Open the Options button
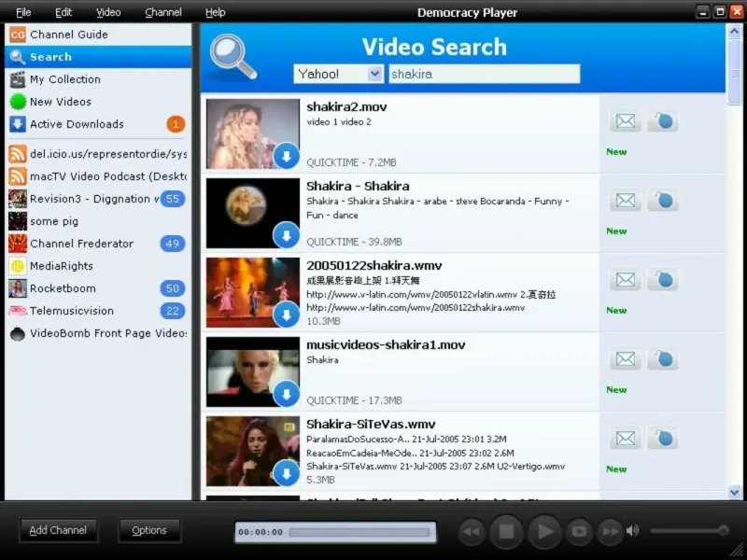 (149, 530)
